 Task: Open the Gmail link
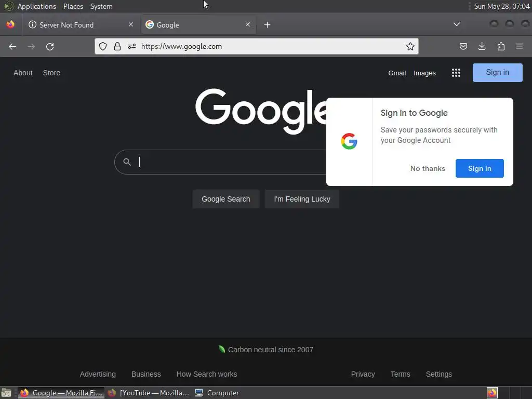397,73
